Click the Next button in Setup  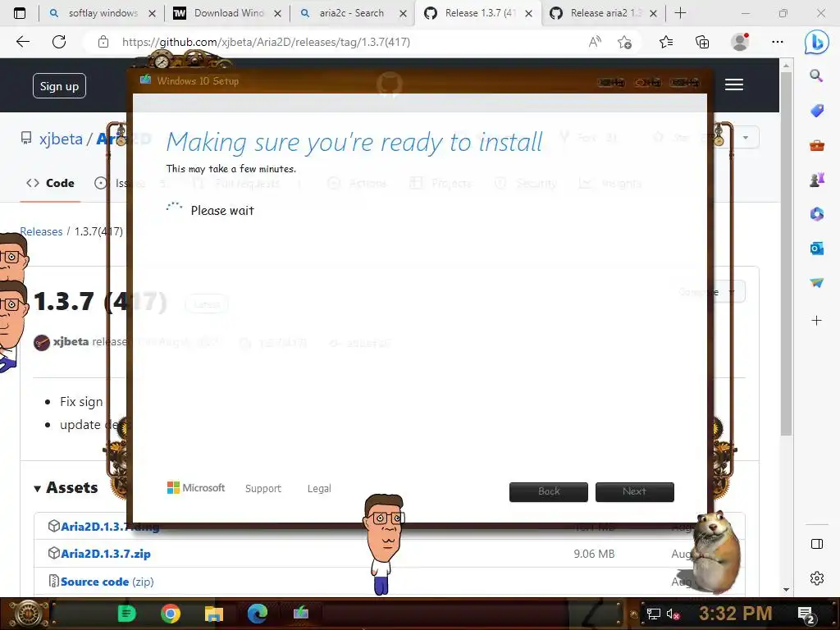[x=634, y=492]
